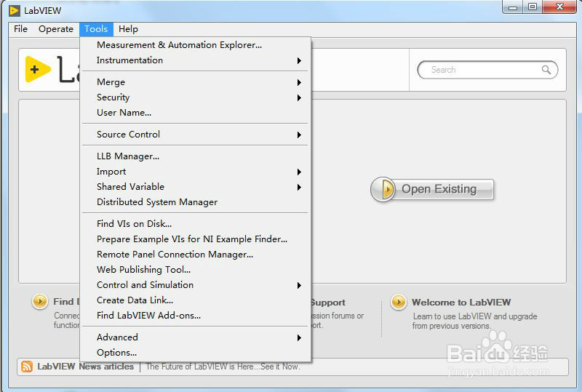Click the Open Existing play arrow icon
582x392 pixels.
click(x=384, y=189)
